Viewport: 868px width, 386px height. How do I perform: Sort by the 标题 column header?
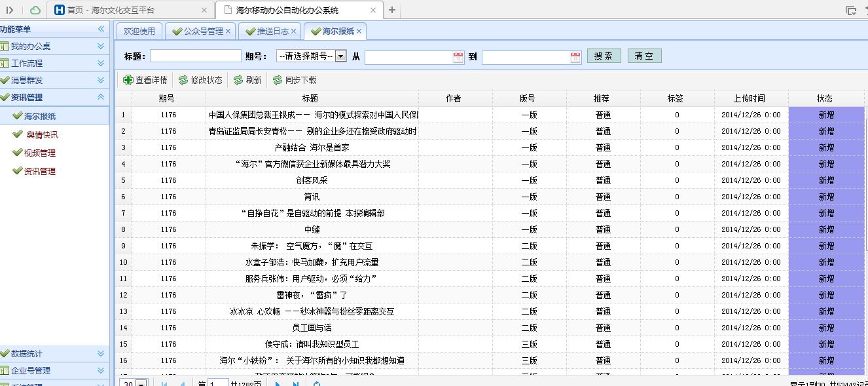tap(312, 98)
